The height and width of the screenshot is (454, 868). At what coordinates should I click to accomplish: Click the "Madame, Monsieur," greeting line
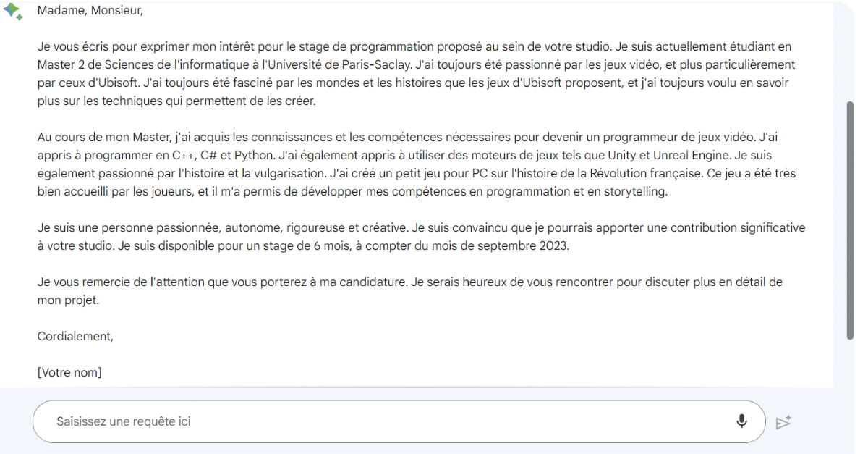pyautogui.click(x=90, y=11)
